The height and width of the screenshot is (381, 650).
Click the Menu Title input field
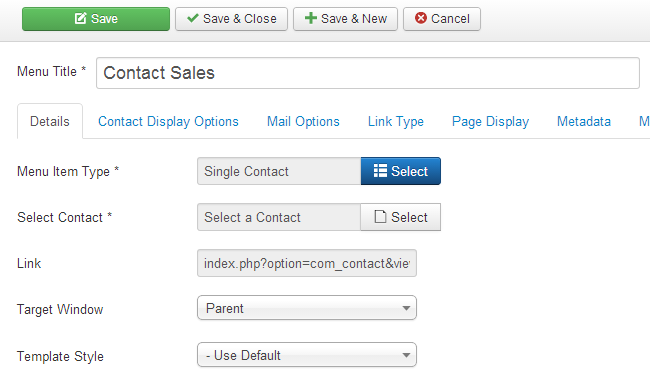pos(368,73)
